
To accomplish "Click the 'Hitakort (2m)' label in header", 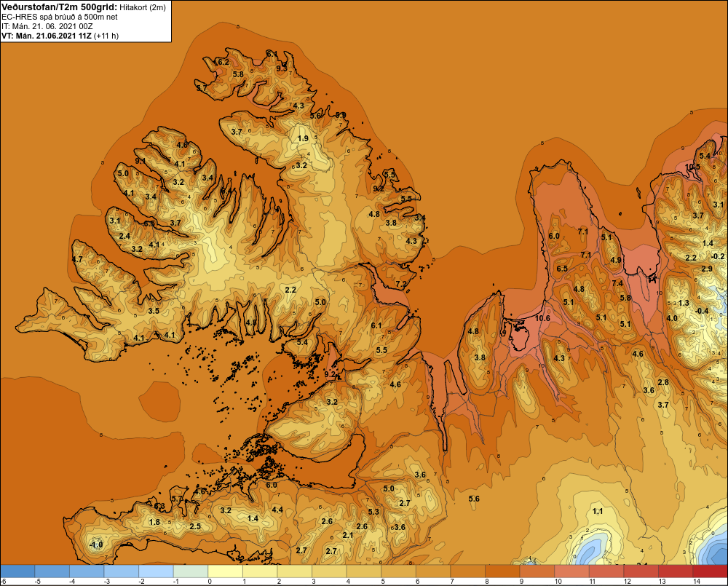I will pyautogui.click(x=144, y=7).
